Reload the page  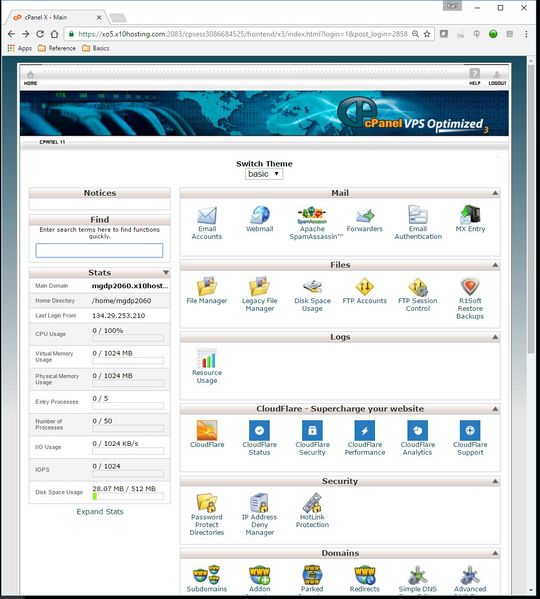tap(40, 34)
